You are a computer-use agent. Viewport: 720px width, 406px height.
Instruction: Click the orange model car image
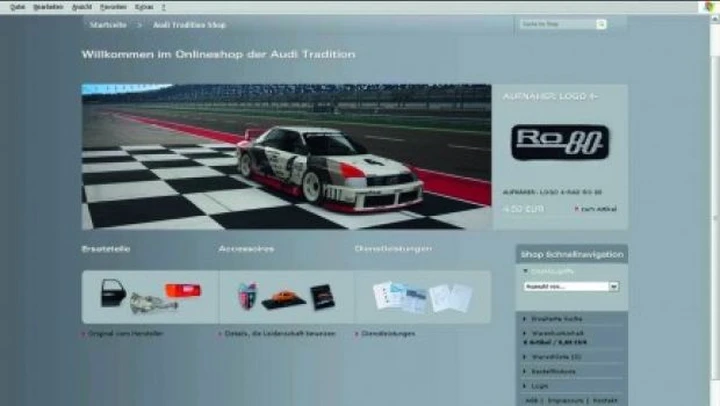[284, 299]
